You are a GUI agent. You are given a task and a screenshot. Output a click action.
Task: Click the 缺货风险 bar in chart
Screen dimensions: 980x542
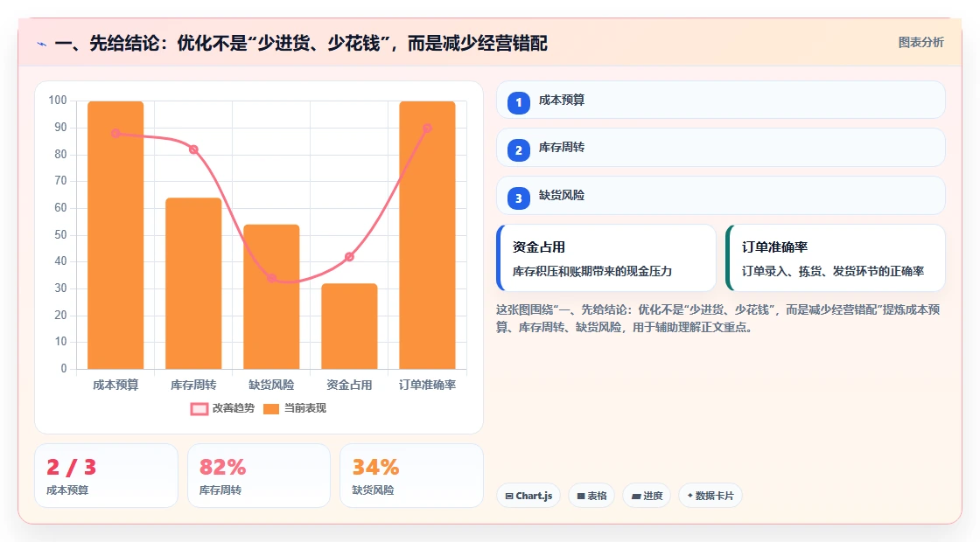point(271,296)
